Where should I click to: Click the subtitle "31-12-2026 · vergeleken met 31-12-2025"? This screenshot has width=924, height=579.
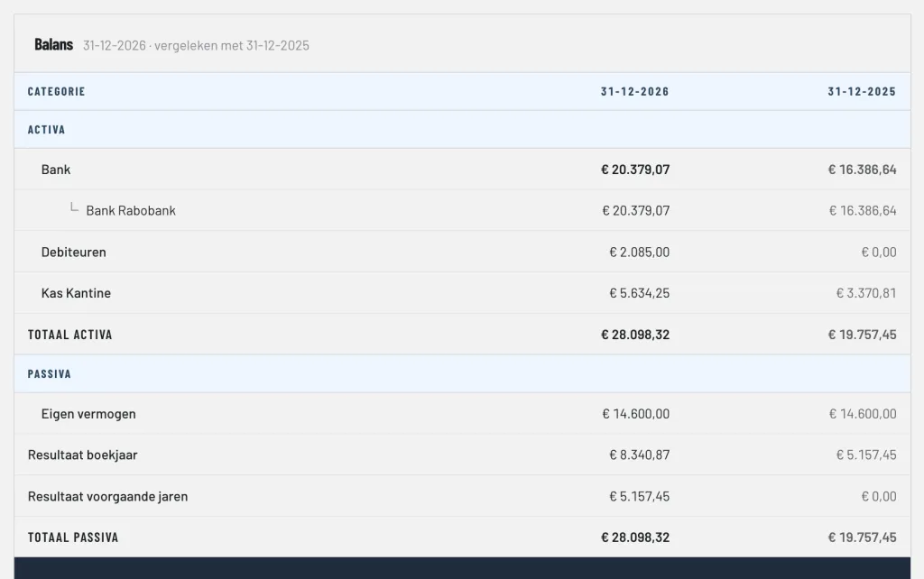[x=196, y=45]
